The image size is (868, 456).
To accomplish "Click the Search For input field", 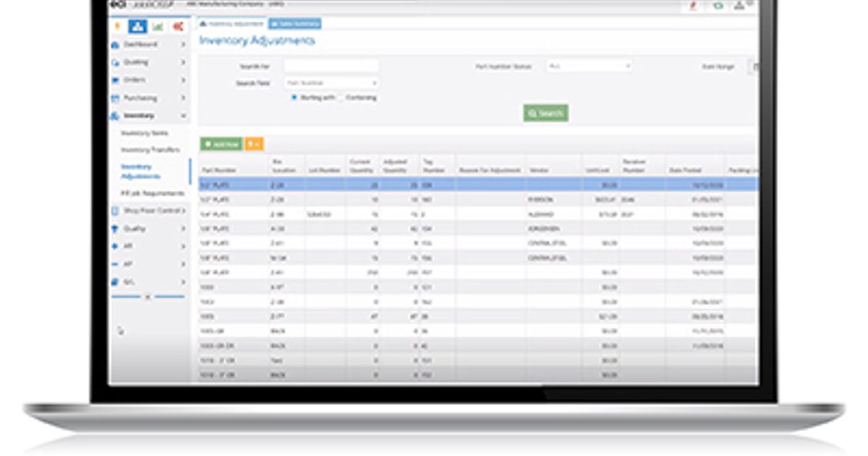I will 331,66.
